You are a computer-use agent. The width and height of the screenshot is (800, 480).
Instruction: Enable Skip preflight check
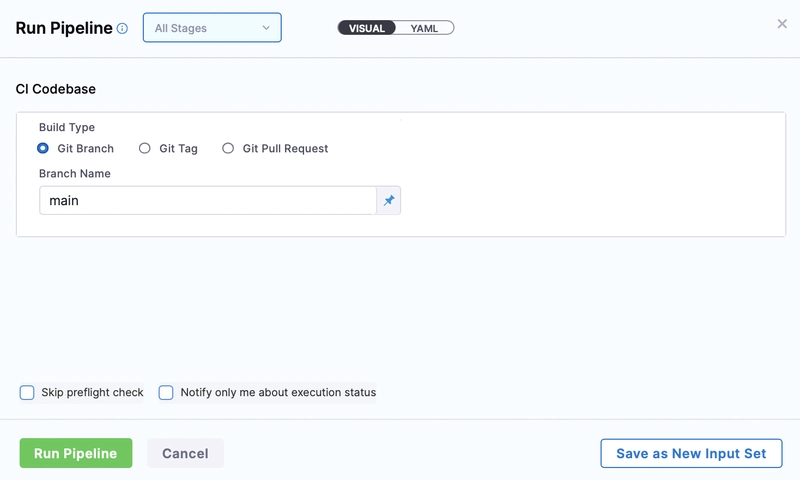[x=27, y=393]
